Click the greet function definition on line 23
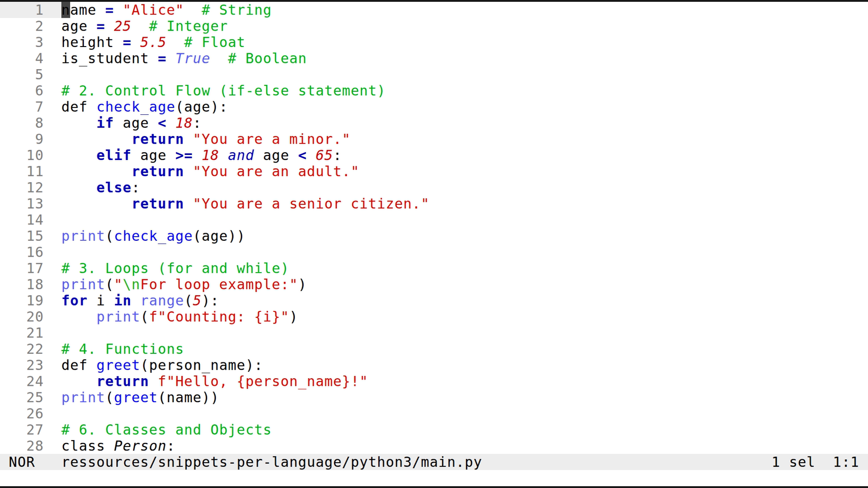 tap(118, 365)
